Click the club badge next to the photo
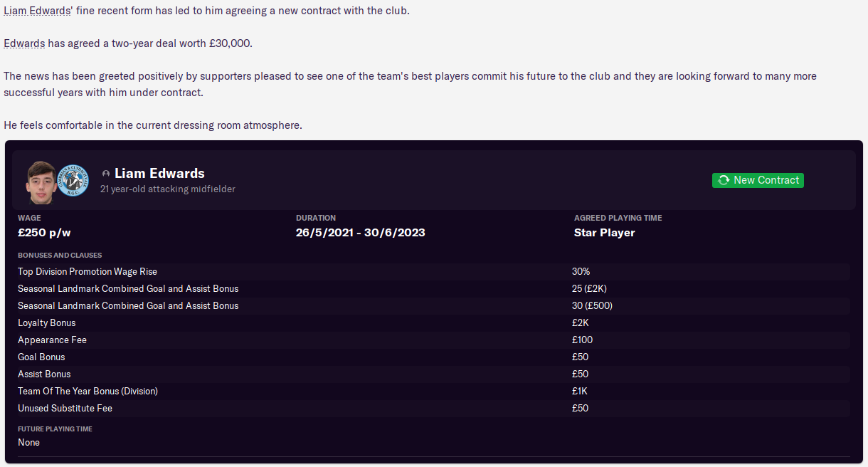This screenshot has height=467, width=868. pos(73,180)
